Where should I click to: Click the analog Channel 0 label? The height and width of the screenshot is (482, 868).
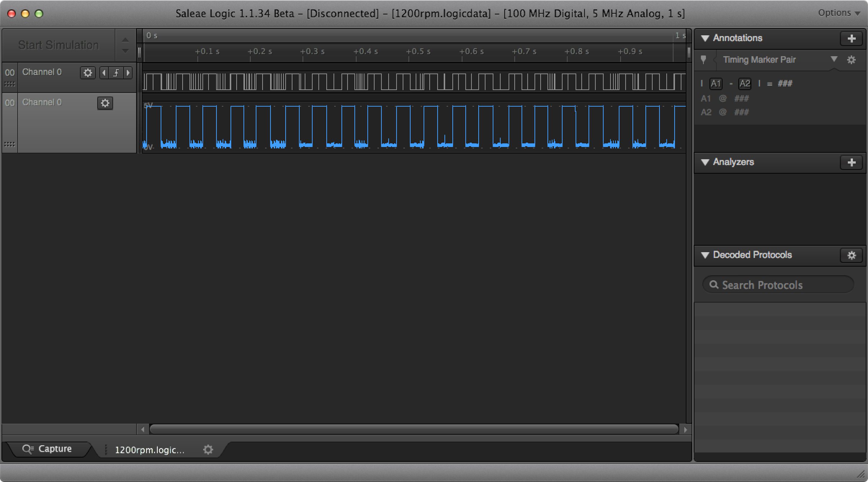coord(42,102)
